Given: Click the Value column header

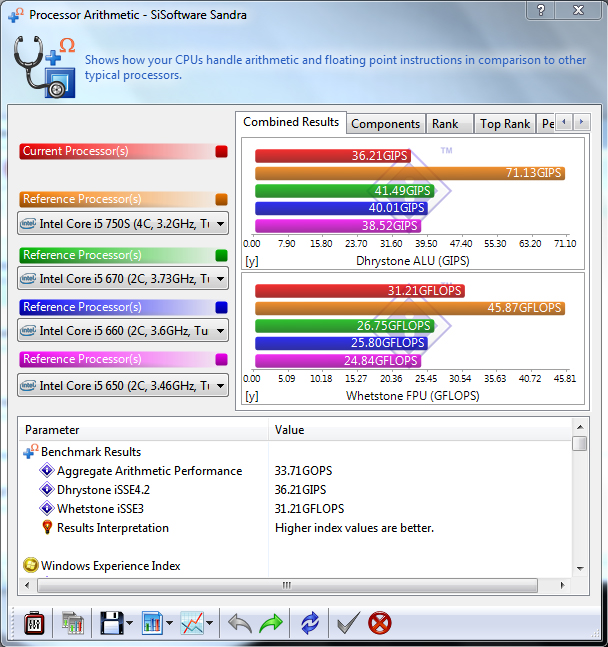Looking at the screenshot, I should click(x=420, y=430).
